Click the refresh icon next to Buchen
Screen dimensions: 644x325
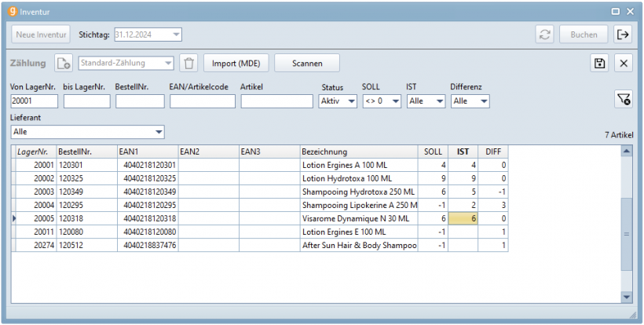(543, 35)
